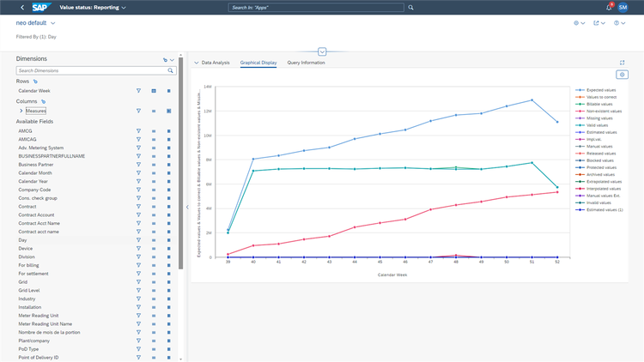Open the neo default variant dropdown
644x362 pixels.
(x=52, y=23)
